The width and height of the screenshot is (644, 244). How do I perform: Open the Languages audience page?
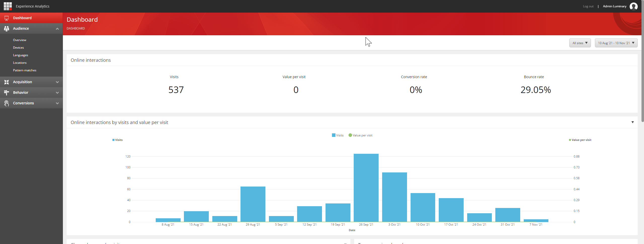21,55
